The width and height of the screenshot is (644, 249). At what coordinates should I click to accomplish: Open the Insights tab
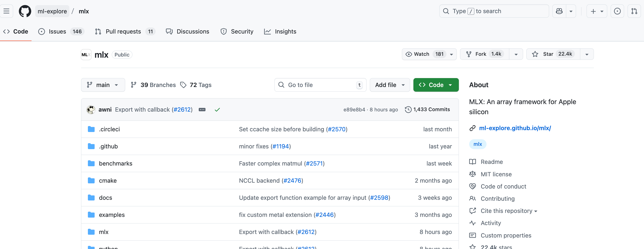tap(280, 31)
